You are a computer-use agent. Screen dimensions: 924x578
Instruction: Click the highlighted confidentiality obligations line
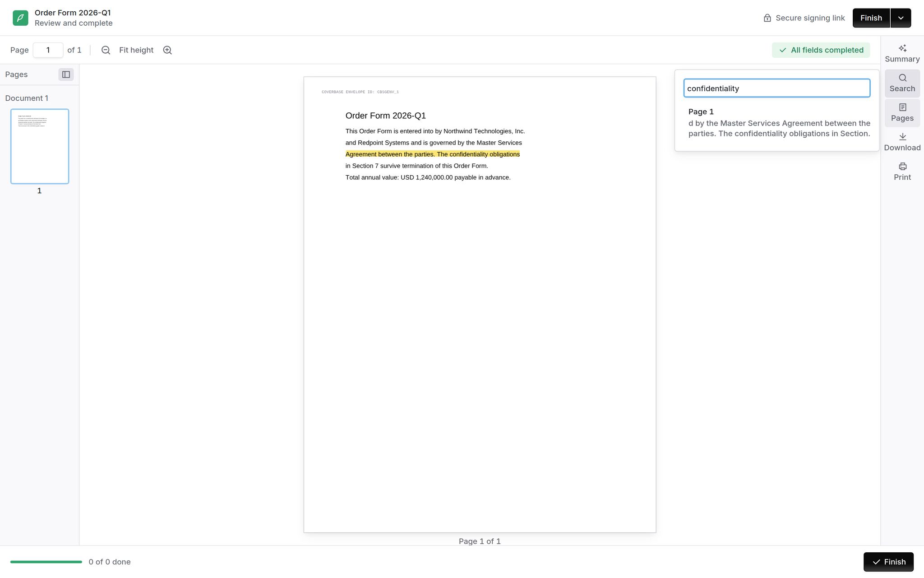pyautogui.click(x=432, y=154)
